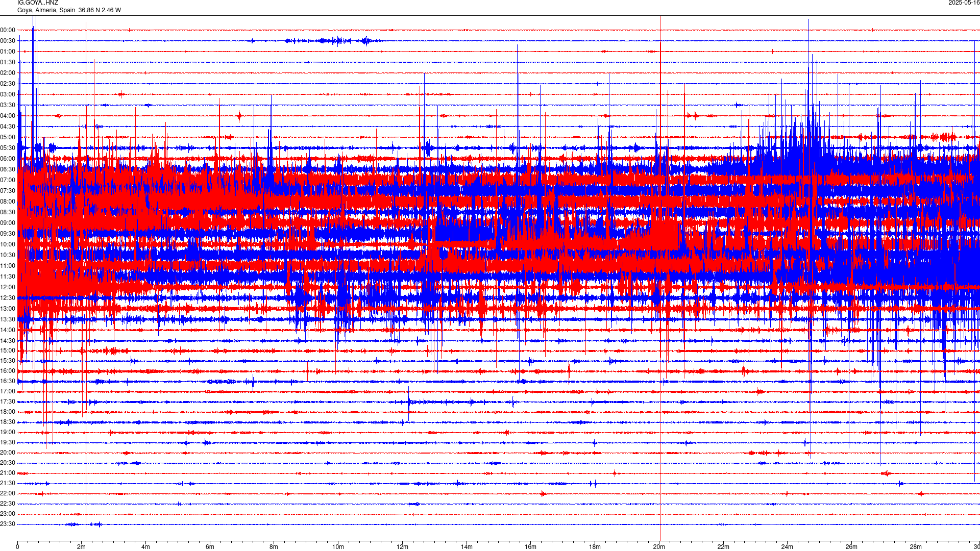
Task: Select the 11:00 time row label
Action: click(x=8, y=266)
